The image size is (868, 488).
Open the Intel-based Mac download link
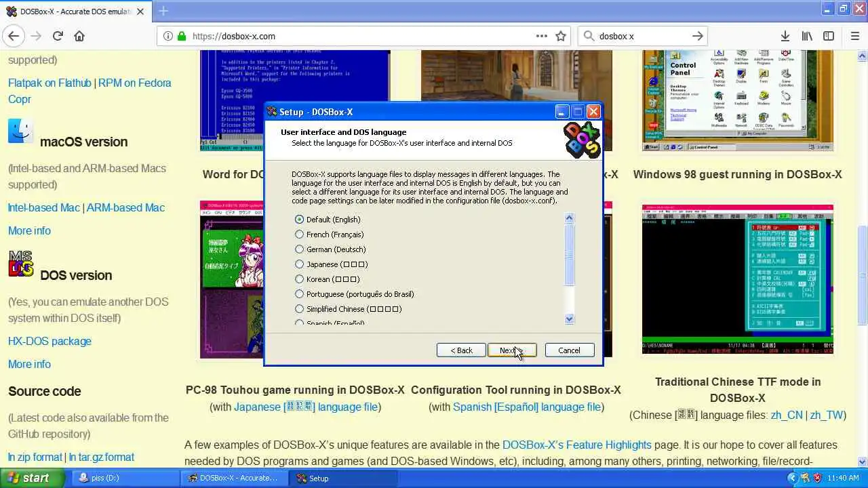[x=44, y=207]
